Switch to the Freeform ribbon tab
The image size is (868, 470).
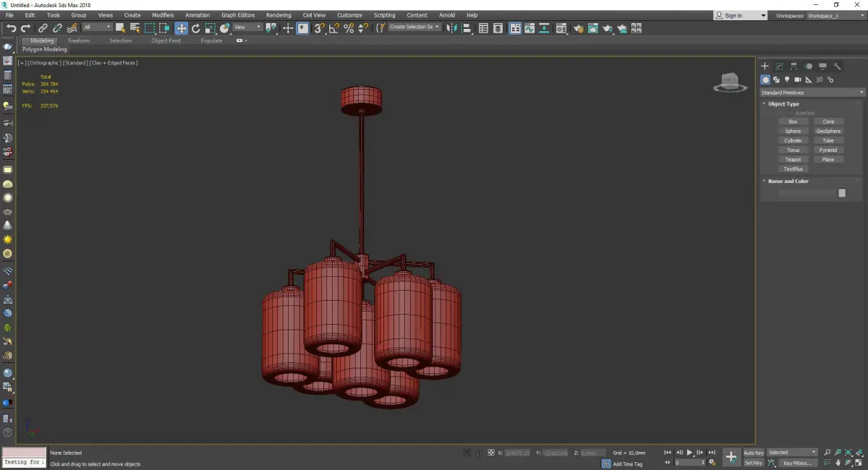[79, 40]
